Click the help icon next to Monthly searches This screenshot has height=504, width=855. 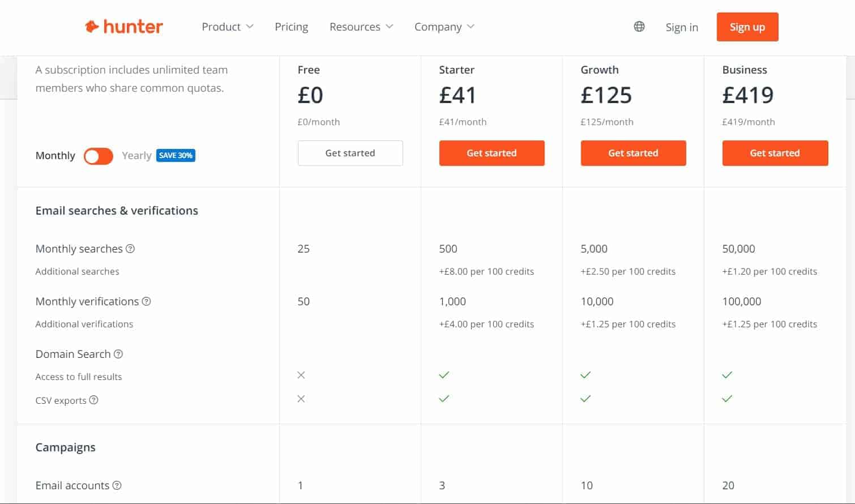(130, 249)
